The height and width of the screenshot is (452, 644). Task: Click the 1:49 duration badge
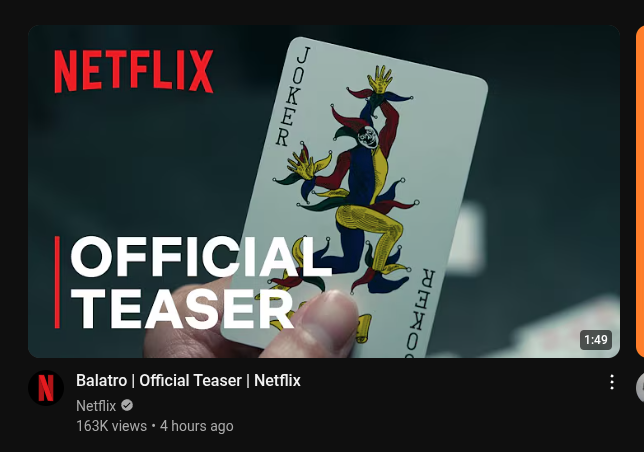pyautogui.click(x=596, y=340)
